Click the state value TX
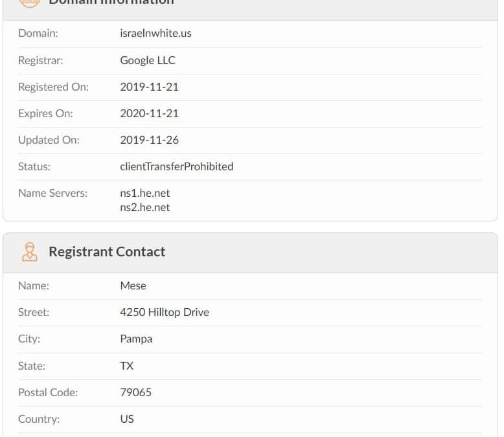 [x=126, y=366]
